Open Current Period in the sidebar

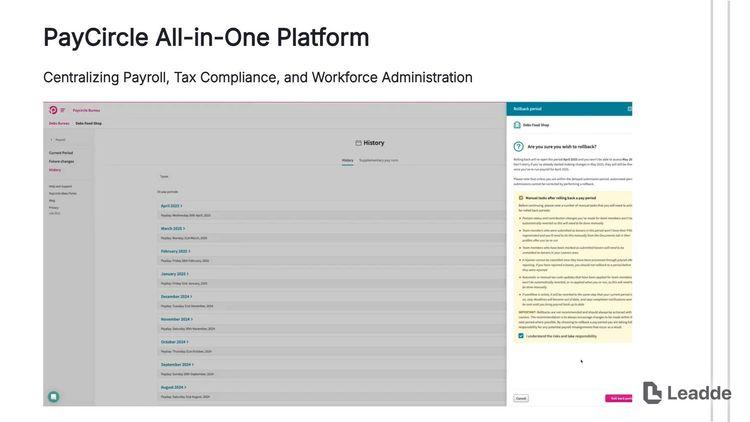tap(61, 153)
